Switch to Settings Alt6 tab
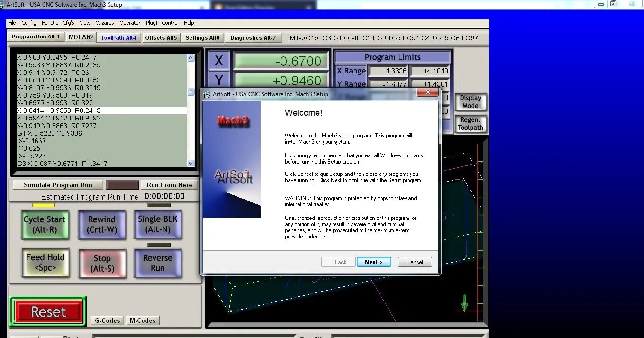Screen dimensions: 644x338 pos(202,37)
